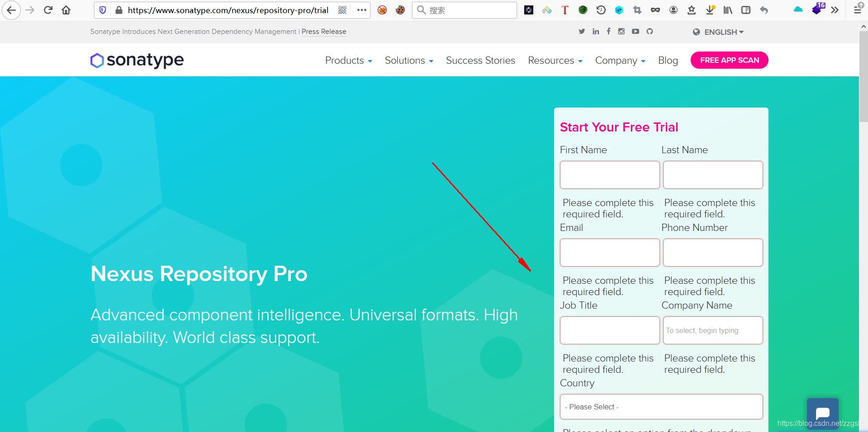Open tracking protection shield info
This screenshot has width=868, height=432.
click(x=103, y=10)
